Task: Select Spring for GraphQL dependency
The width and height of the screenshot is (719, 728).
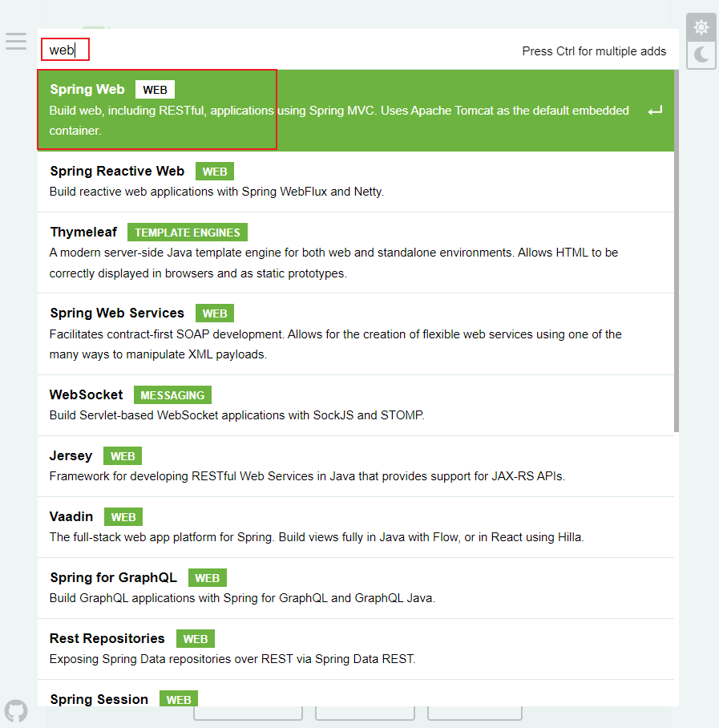Action: 356,588
